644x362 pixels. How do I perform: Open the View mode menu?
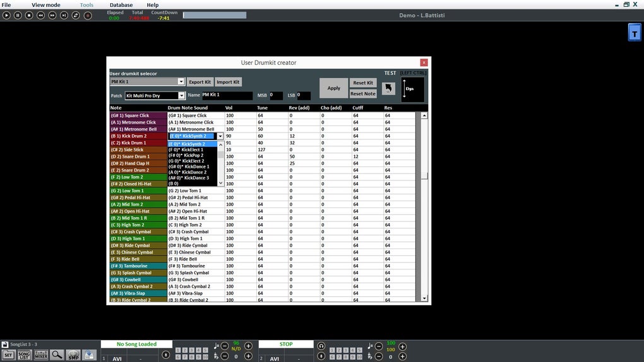click(x=45, y=5)
